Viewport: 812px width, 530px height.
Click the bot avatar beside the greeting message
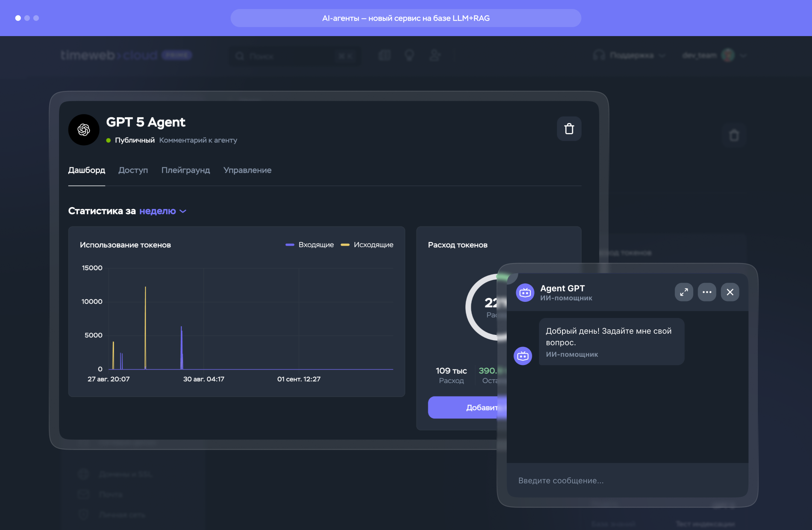(x=523, y=356)
